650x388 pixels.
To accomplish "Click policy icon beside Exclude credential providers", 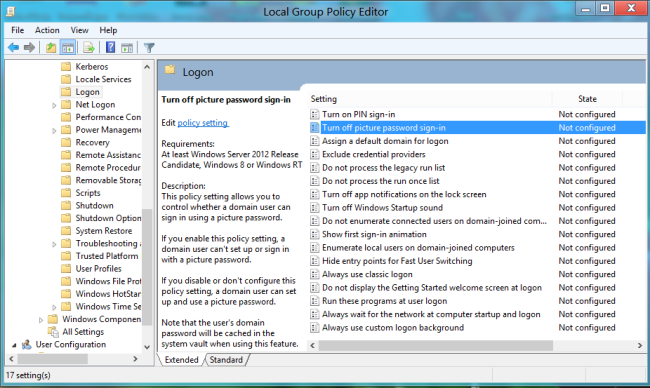I will [315, 154].
